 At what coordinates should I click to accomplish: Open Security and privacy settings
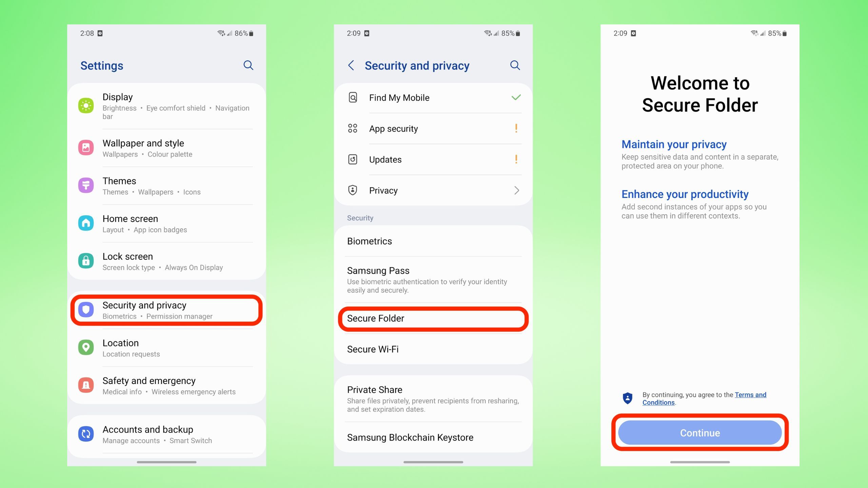point(167,310)
